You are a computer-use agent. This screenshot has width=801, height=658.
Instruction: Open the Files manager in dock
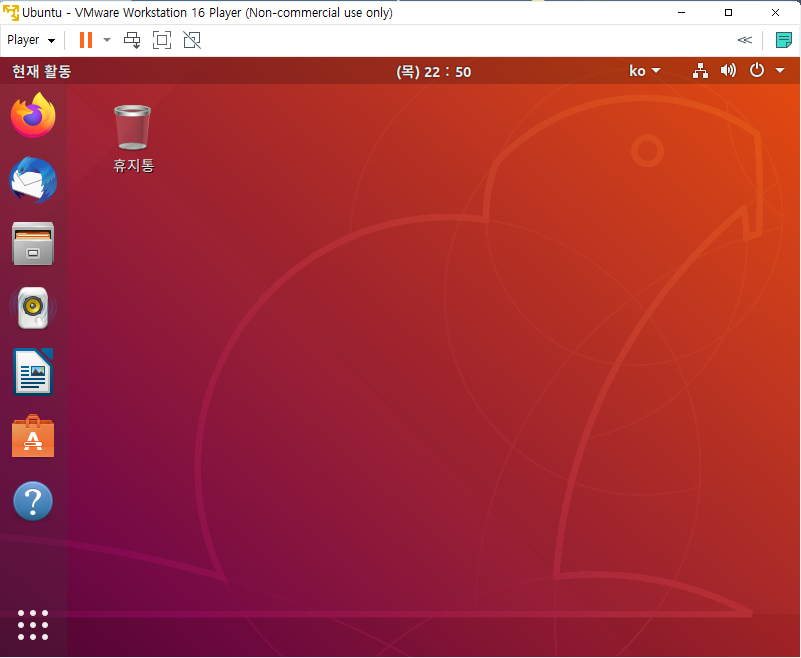coord(33,244)
